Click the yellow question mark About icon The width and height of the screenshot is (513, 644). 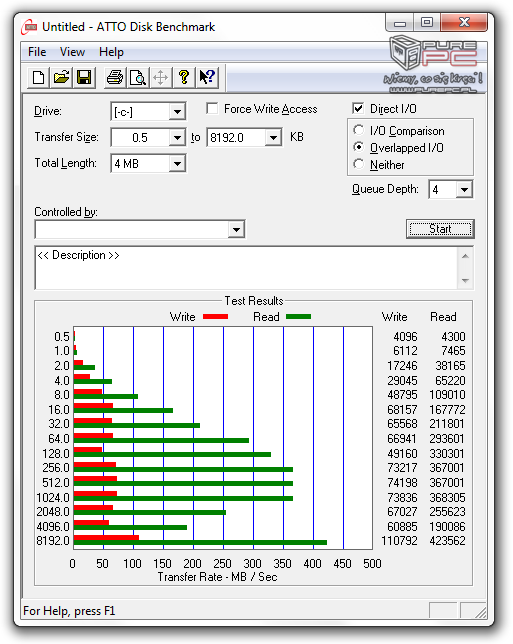184,77
